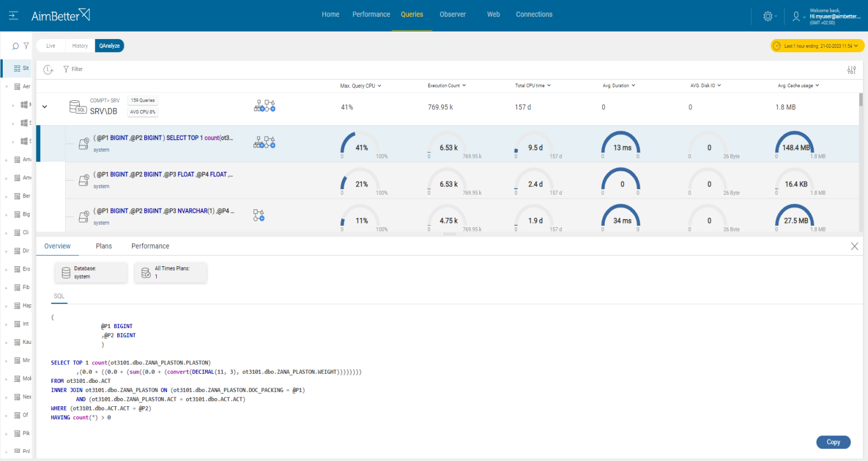The width and height of the screenshot is (868, 461).
Task: Select the Mir item in sidebar tree
Action: 22,361
